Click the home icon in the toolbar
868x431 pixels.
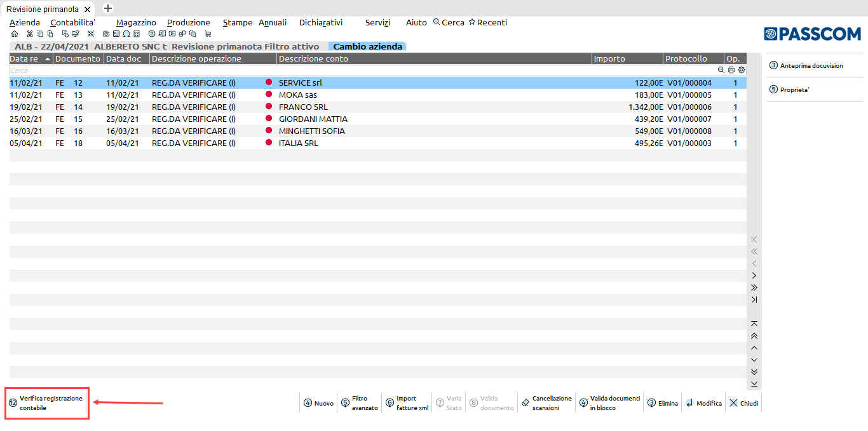tap(15, 34)
